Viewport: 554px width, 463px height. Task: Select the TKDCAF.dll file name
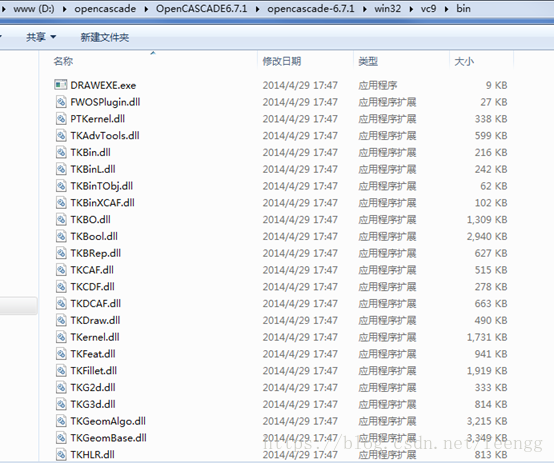point(96,303)
